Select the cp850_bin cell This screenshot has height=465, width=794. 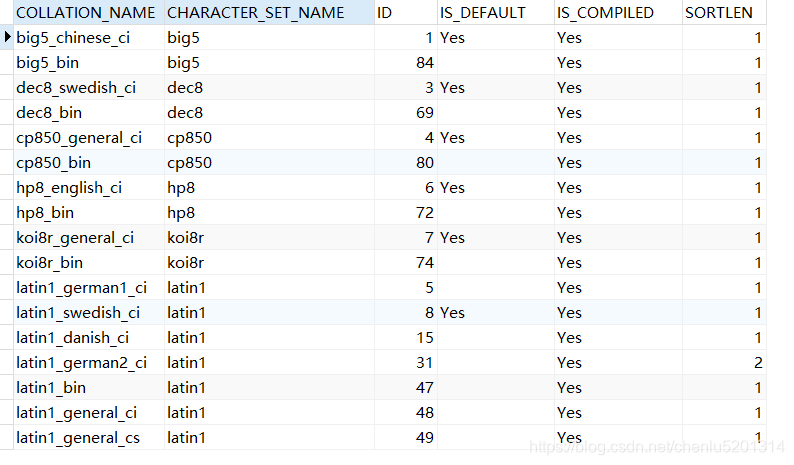[x=89, y=163]
